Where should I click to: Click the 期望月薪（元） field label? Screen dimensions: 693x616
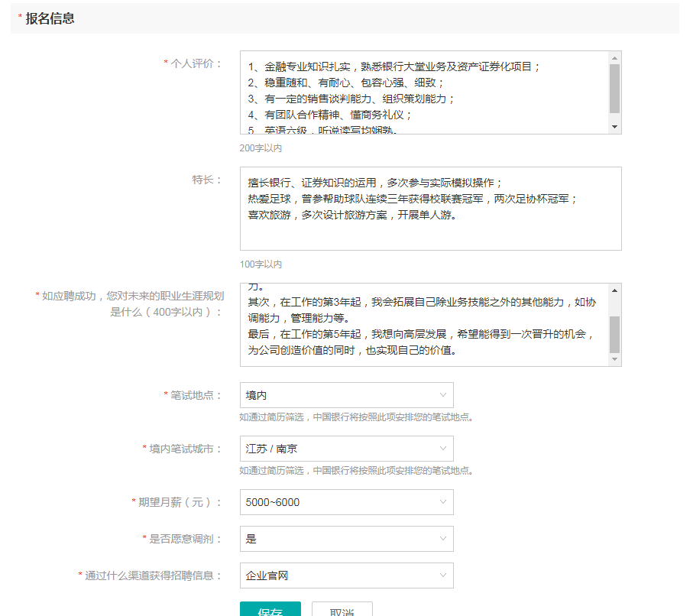(179, 502)
